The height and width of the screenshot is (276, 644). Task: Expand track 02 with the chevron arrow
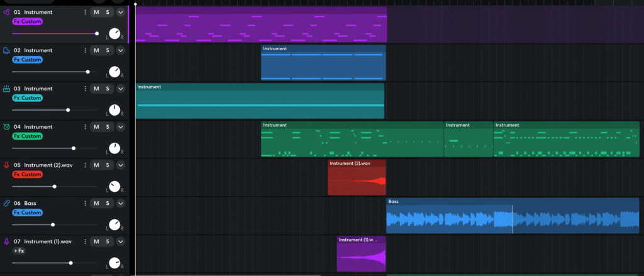[121, 50]
